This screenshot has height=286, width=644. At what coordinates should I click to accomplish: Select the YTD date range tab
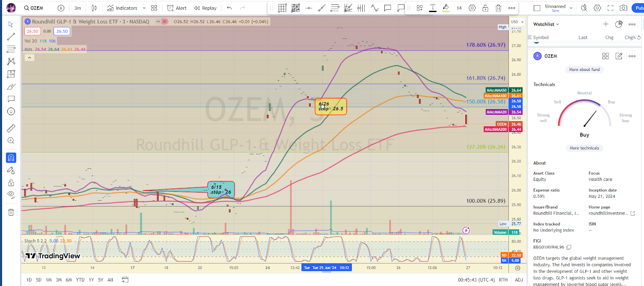click(x=80, y=280)
